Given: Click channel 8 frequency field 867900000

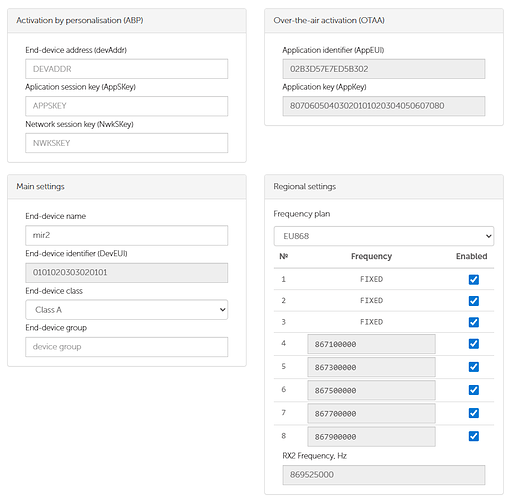Looking at the screenshot, I should (371, 436).
